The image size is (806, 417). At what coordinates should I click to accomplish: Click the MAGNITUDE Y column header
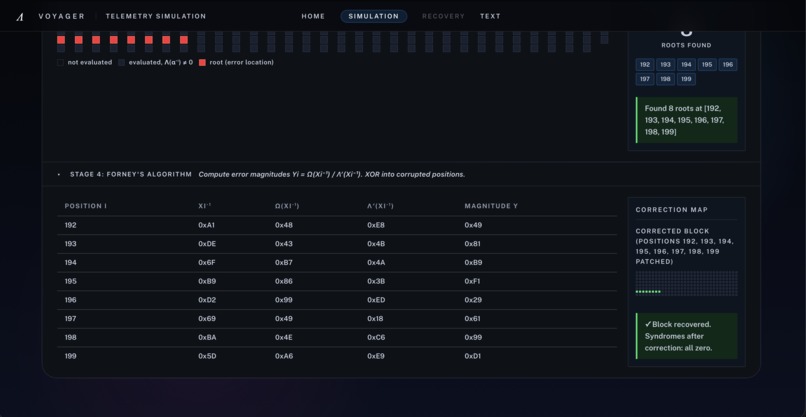[491, 206]
